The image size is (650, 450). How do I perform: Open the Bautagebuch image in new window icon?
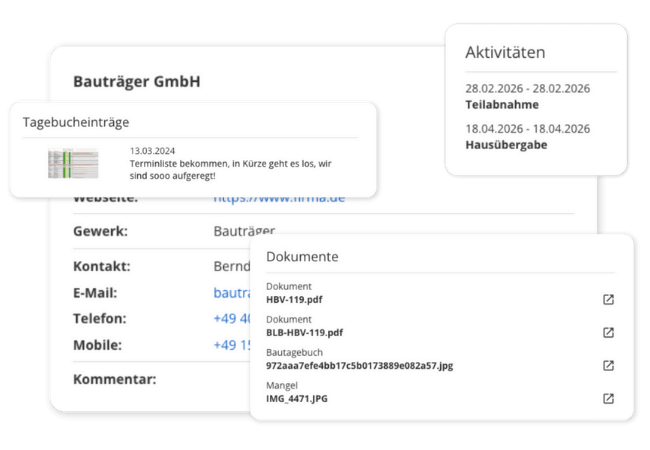click(x=608, y=365)
